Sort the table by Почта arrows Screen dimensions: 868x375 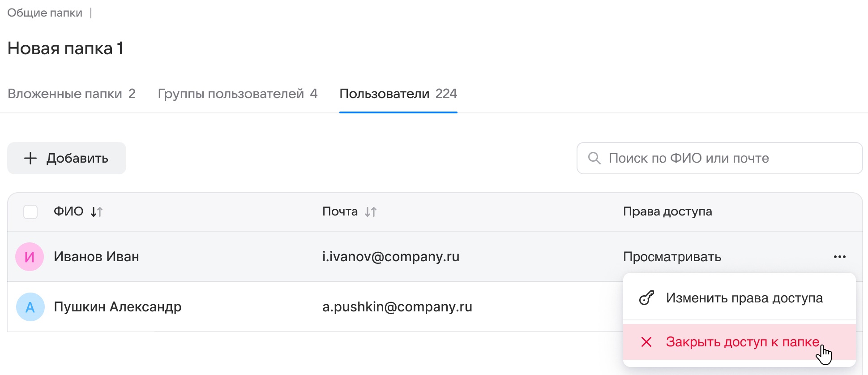[371, 212]
